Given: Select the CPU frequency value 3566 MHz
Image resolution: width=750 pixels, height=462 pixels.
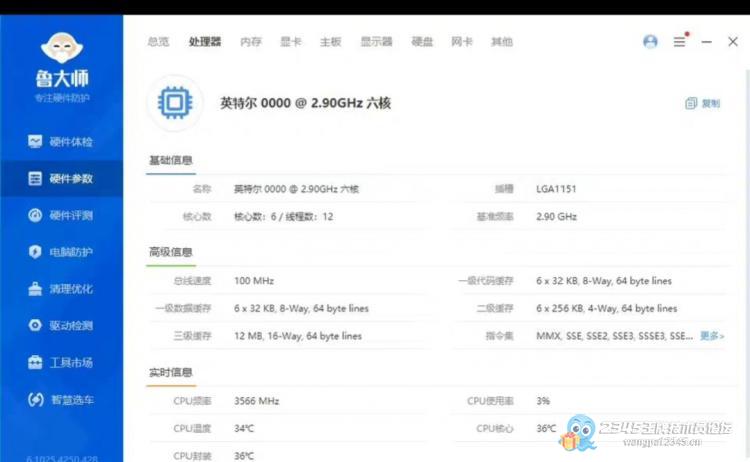Looking at the screenshot, I should point(256,401).
